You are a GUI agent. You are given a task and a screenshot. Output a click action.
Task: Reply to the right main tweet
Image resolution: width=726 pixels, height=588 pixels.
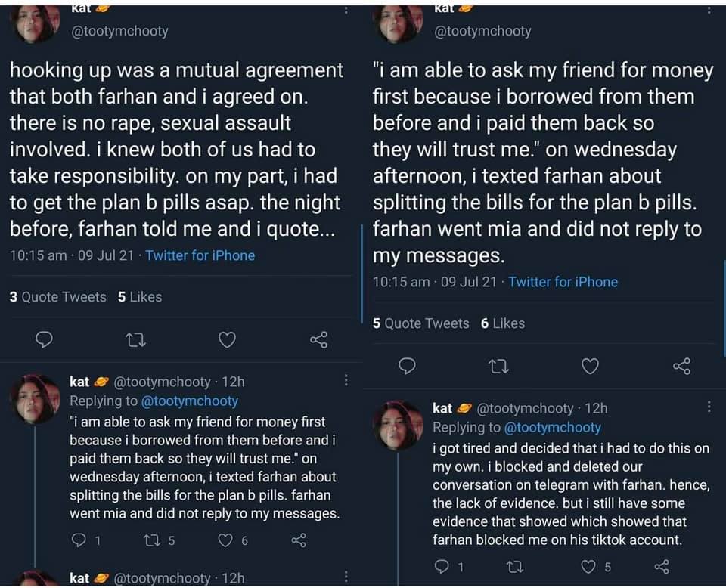click(408, 367)
